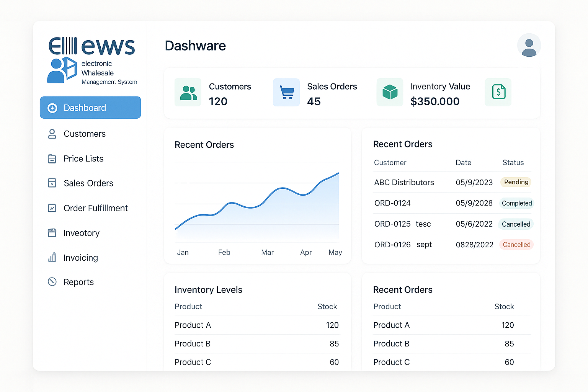Select the Reports icon in sidebar
Screen dimensions: 588x392
(52, 282)
